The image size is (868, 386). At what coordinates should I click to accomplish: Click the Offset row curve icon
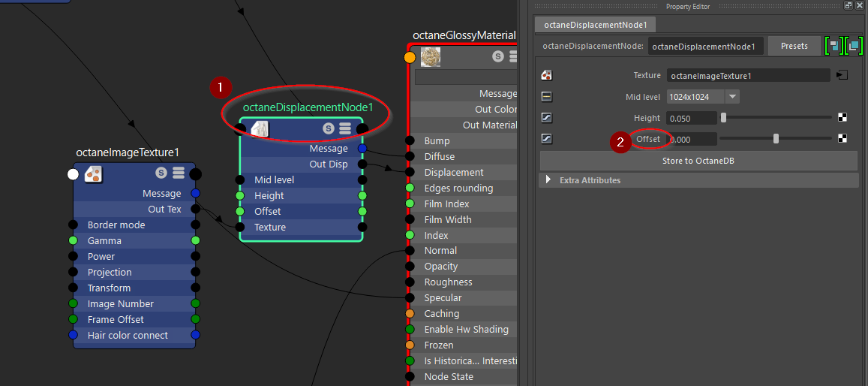(x=546, y=139)
